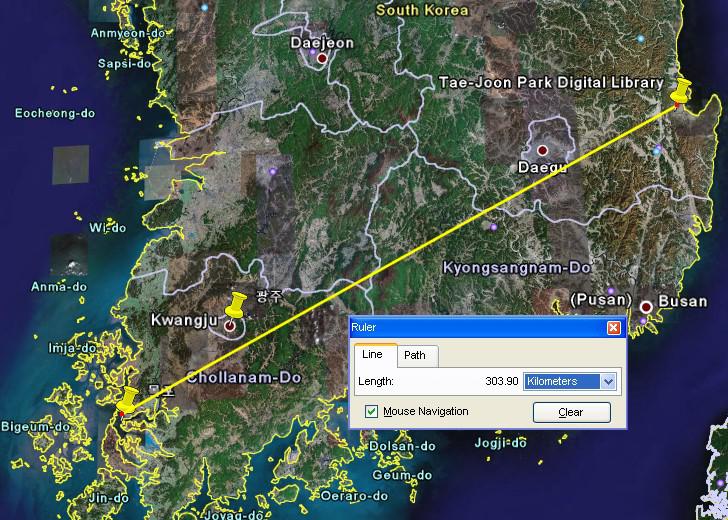The width and height of the screenshot is (728, 520).
Task: Click the Jin-do island label
Action: pos(109,498)
